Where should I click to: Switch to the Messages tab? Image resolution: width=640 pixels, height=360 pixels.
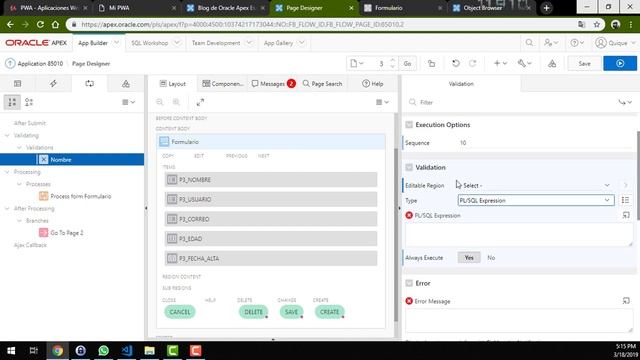coord(273,84)
